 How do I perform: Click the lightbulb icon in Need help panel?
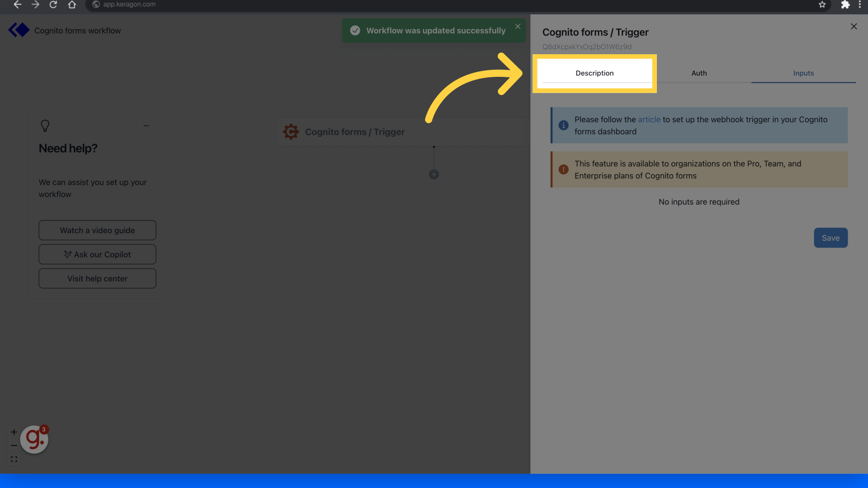point(45,126)
